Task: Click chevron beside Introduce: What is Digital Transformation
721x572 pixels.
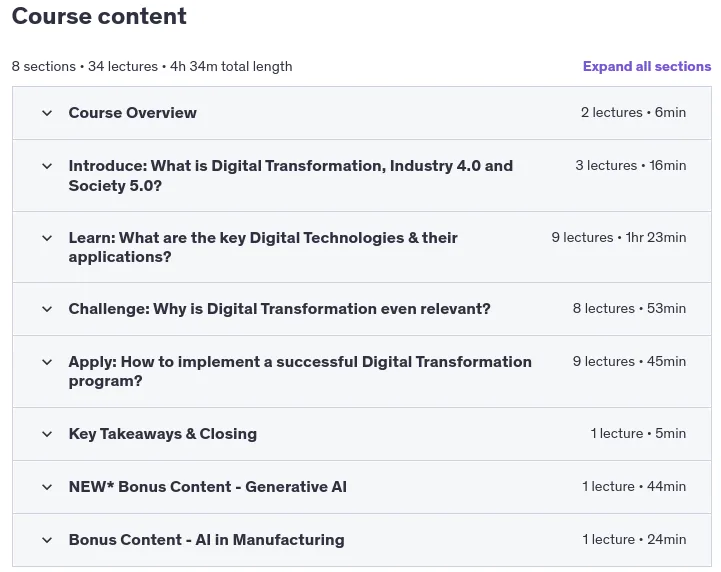Action: (47, 166)
